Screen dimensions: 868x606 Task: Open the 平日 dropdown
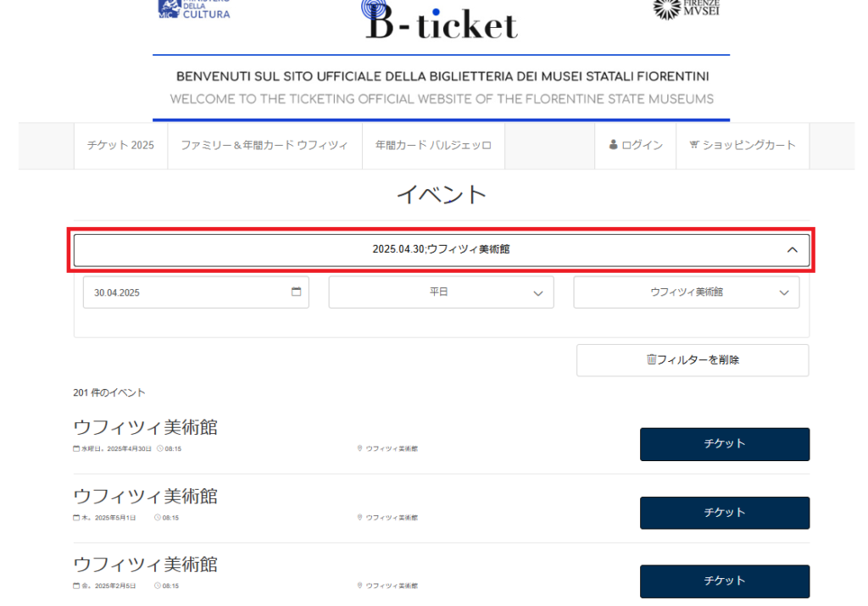click(441, 292)
